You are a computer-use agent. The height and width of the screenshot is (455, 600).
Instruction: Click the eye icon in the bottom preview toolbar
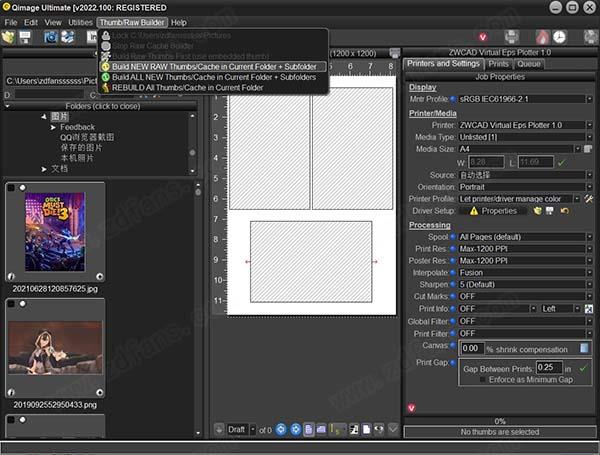pyautogui.click(x=379, y=429)
